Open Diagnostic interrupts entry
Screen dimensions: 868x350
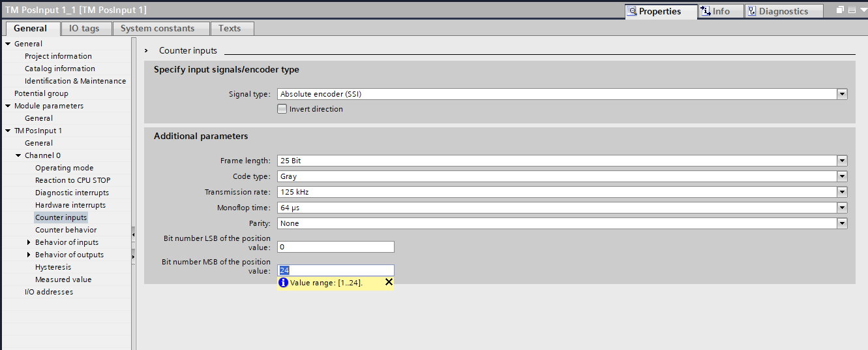[x=72, y=193]
